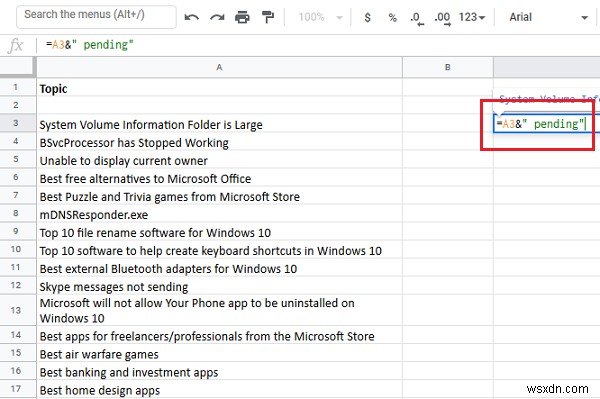Format as percent icon
This screenshot has height=399, width=600.
[392, 17]
